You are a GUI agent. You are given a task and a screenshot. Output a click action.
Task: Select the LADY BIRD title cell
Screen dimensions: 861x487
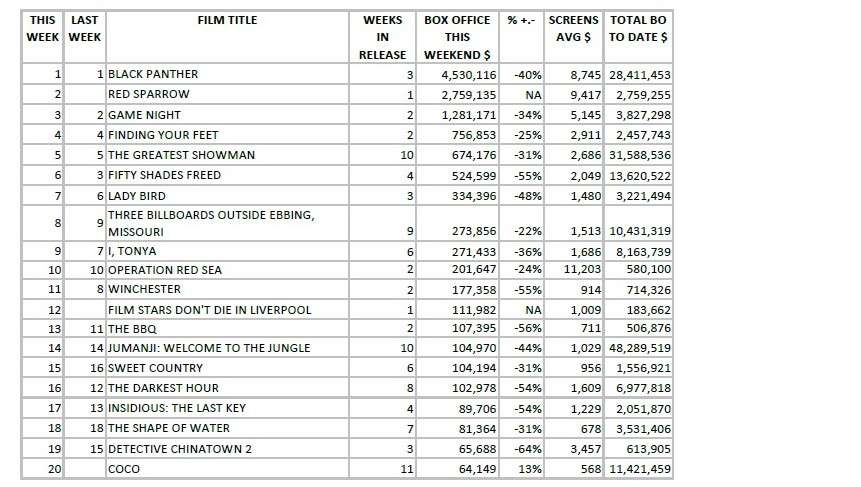tap(136, 196)
